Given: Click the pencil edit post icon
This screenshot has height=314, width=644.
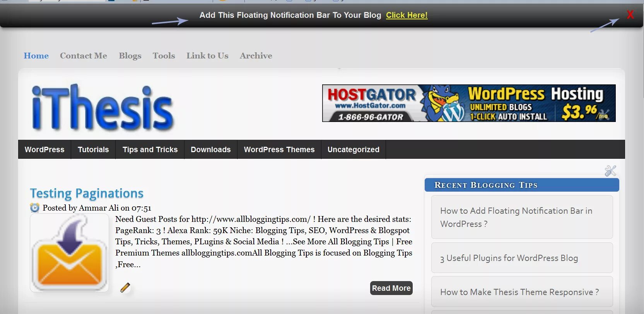Looking at the screenshot, I should tap(125, 288).
